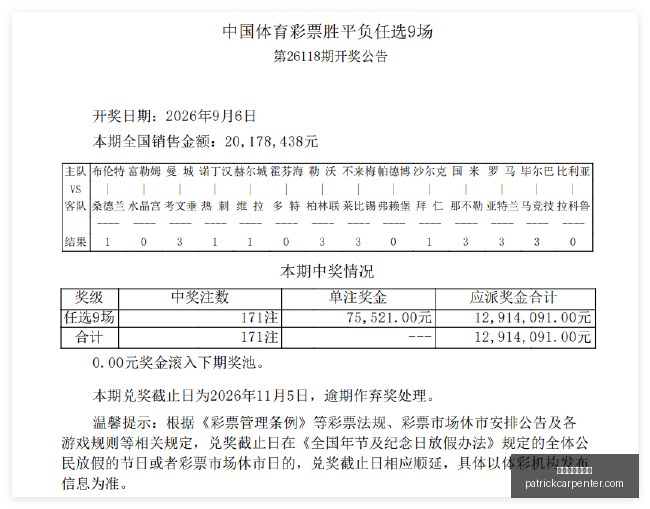Image resolution: width=650 pixels, height=509 pixels.
Task: Select home team 不来梅
Action: 358,171
